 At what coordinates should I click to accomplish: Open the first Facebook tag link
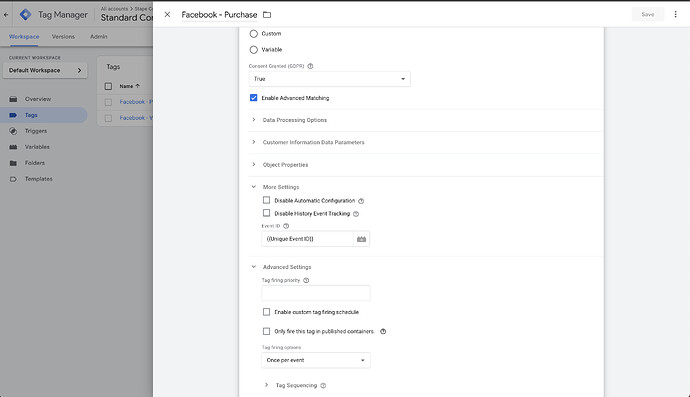coord(136,102)
